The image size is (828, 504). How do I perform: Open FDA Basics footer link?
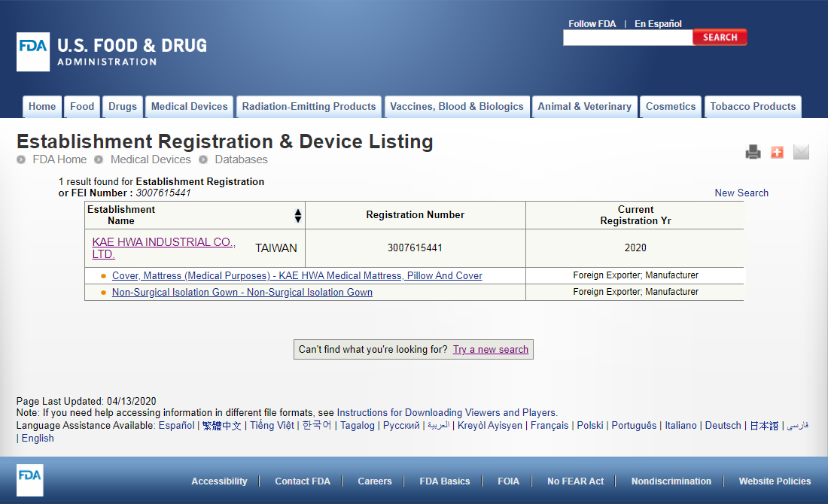[445, 481]
